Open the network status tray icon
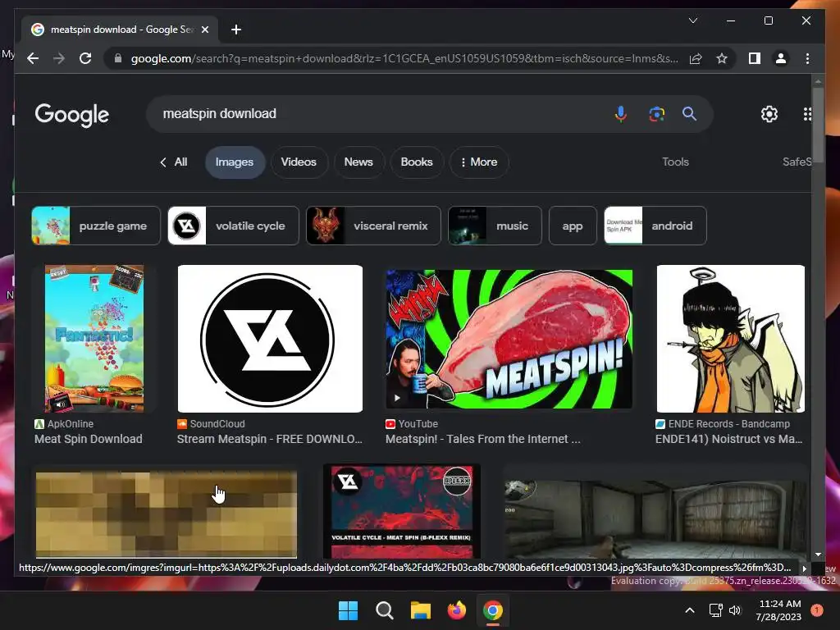 (x=715, y=610)
